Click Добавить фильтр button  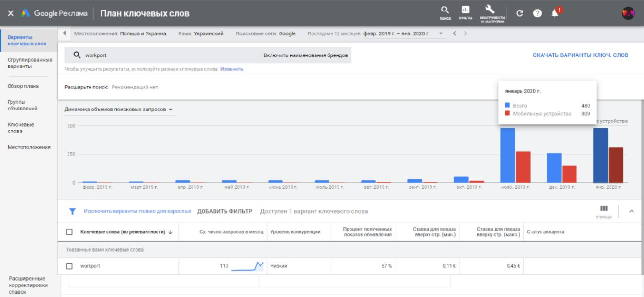coord(225,211)
